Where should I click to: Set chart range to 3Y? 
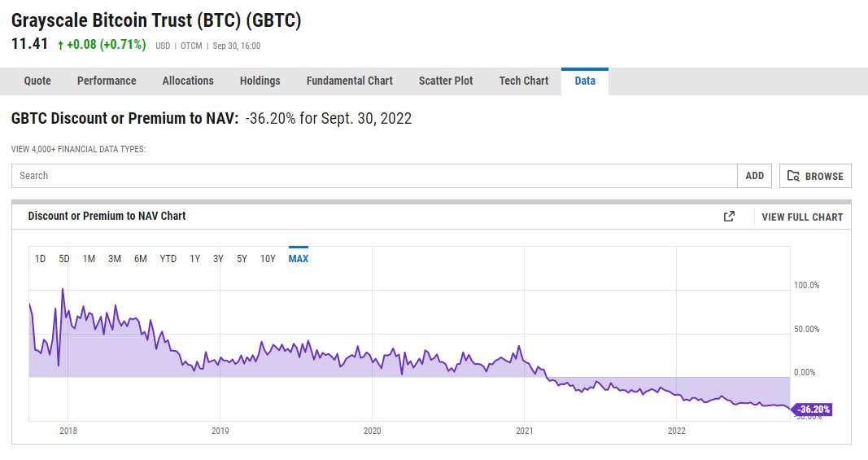click(x=218, y=259)
